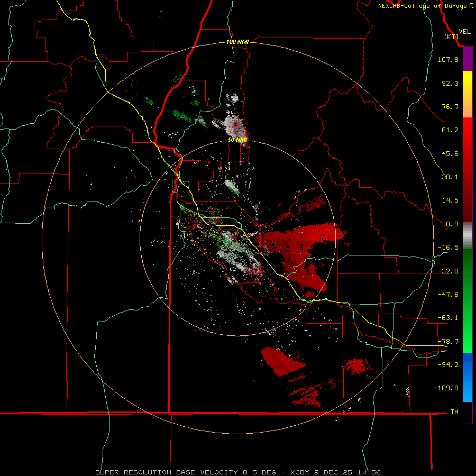The height and width of the screenshot is (476, 476).
Task: Pick the purple segment on the velocity color bar
Action: (x=467, y=59)
